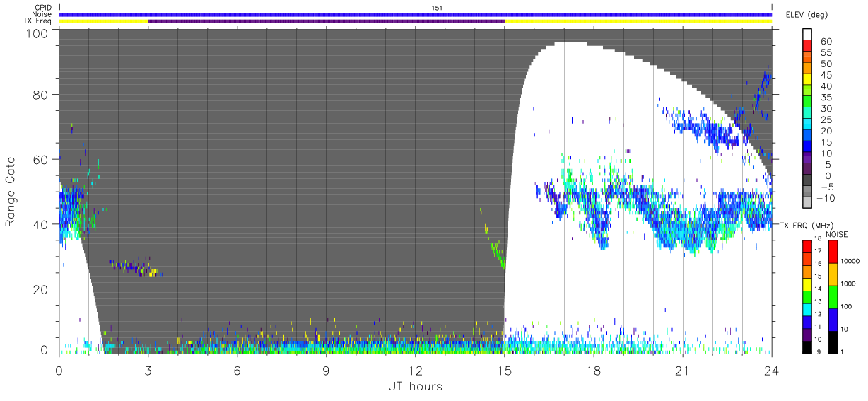Click NOISE legend label 1
This screenshot has width=868, height=401.
coord(843,351)
